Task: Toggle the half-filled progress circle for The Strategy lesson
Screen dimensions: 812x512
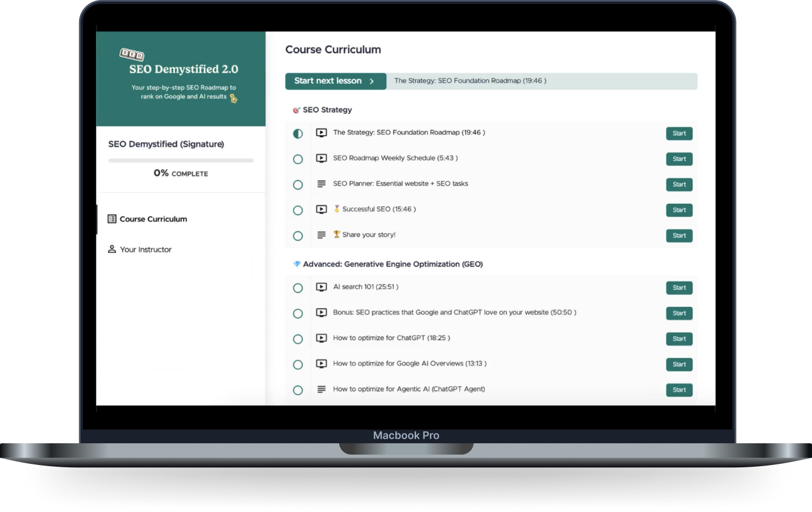Action: click(x=298, y=134)
